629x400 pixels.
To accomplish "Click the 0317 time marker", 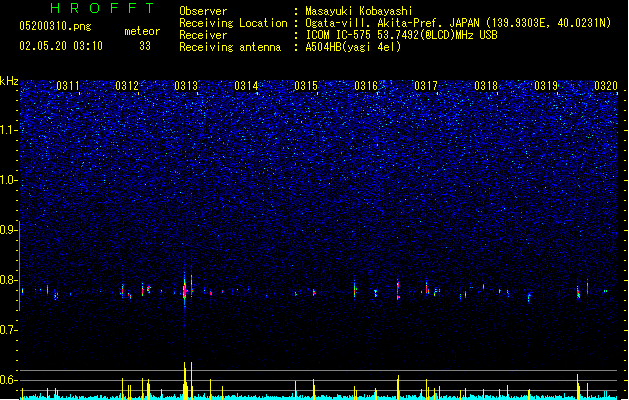I will pyautogui.click(x=426, y=86).
